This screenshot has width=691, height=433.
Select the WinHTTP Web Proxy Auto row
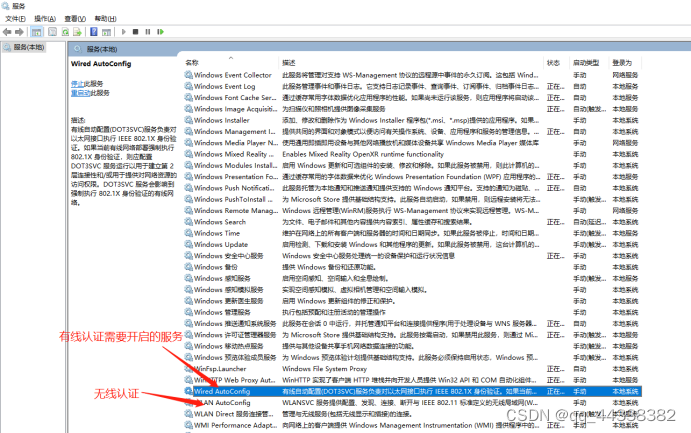412,380
